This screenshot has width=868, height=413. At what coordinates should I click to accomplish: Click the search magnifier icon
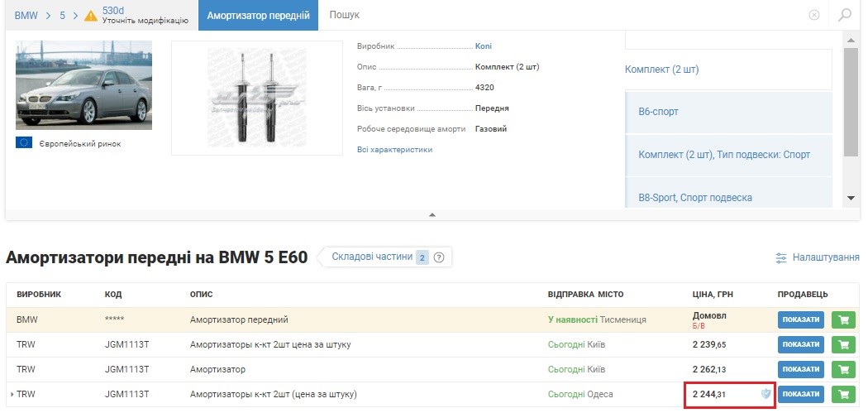[x=844, y=15]
